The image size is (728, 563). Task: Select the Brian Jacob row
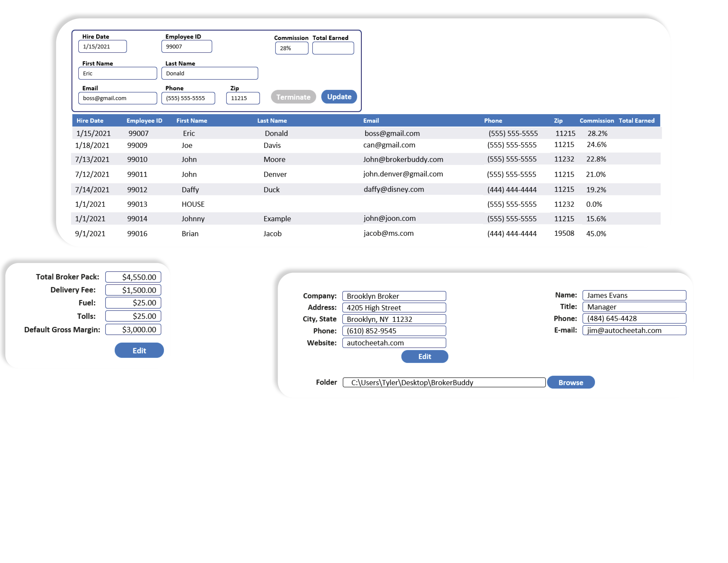coord(366,233)
